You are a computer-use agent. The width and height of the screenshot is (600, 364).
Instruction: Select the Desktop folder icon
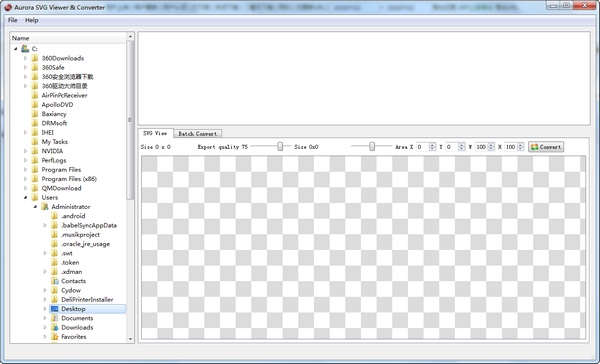pyautogui.click(x=55, y=309)
